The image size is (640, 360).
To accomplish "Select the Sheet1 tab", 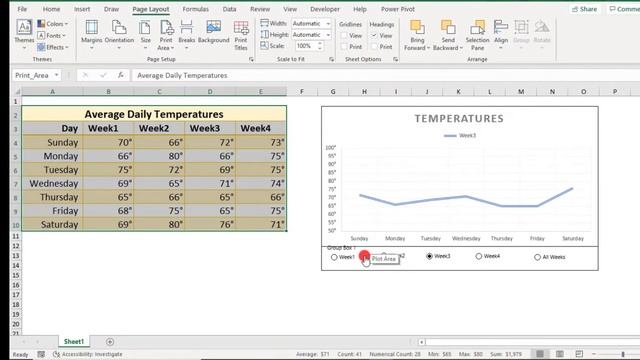I will tap(74, 342).
